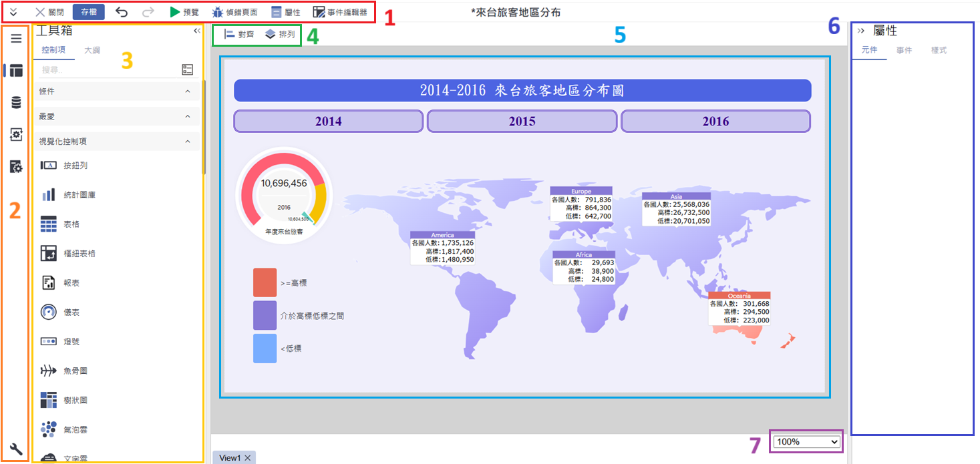Viewport: 980px width, 464px height.
Task: Click the blue save button
Action: tap(88, 12)
